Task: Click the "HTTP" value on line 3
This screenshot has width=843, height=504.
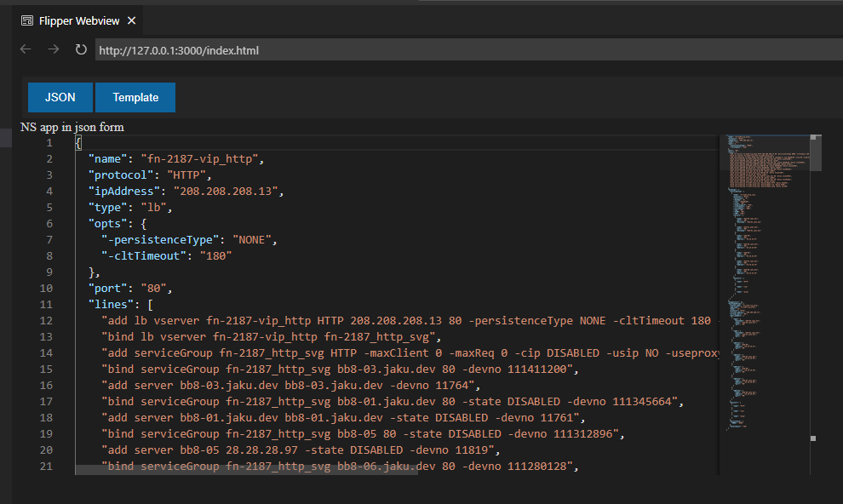Action: 186,175
